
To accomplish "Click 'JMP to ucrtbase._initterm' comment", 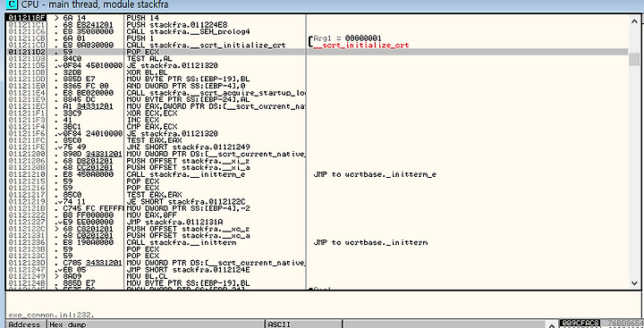I will tap(370, 242).
